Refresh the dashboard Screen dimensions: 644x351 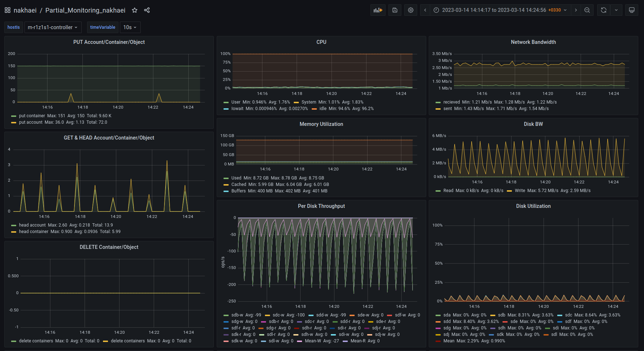[604, 10]
